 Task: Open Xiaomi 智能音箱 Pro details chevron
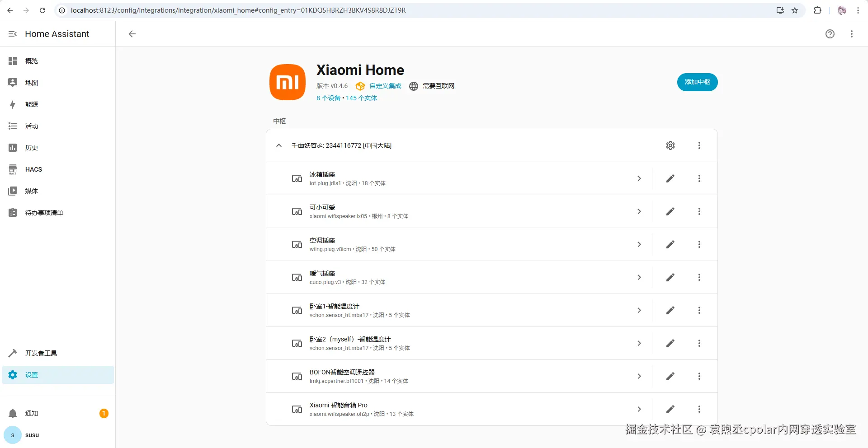(x=639, y=409)
